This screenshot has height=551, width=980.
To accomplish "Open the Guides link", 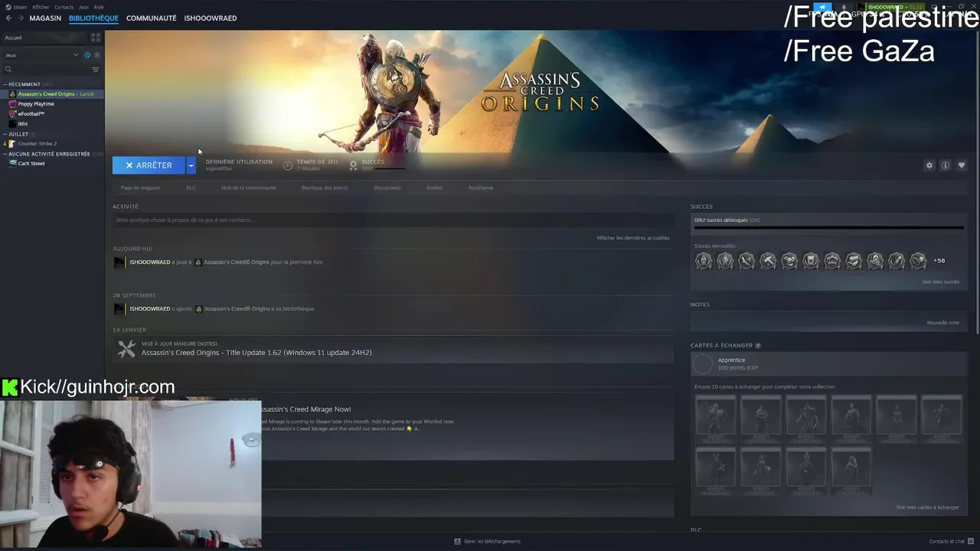I will 434,187.
